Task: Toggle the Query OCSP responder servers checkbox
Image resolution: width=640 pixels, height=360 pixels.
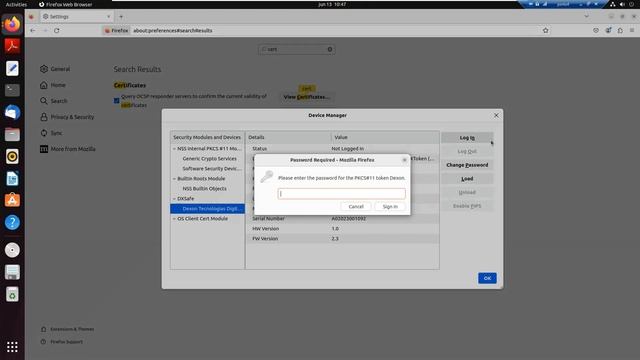Action: [117, 100]
